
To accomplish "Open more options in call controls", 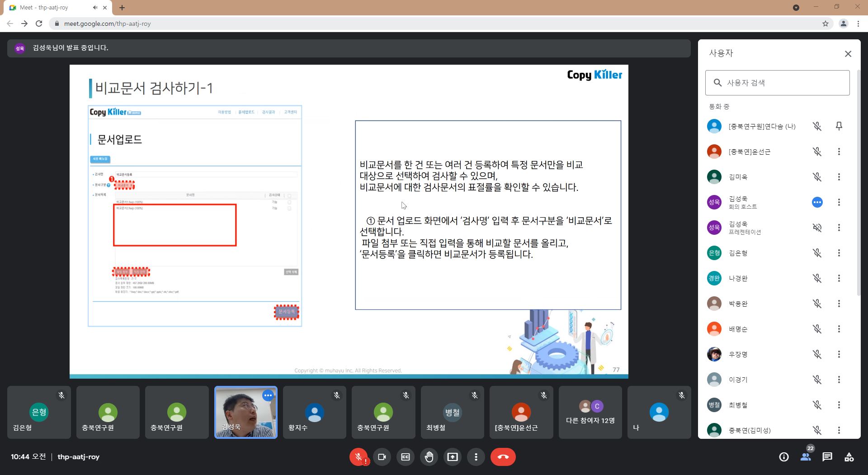I will coord(476,457).
